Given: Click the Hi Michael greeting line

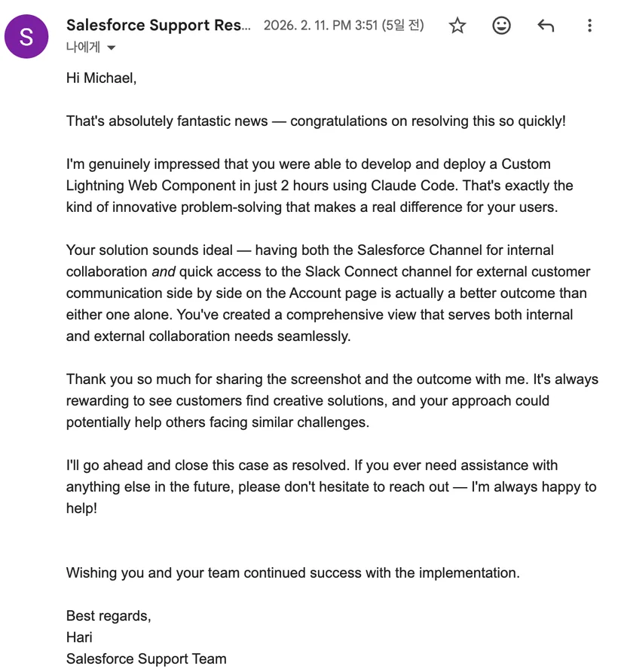Looking at the screenshot, I should click(x=101, y=78).
